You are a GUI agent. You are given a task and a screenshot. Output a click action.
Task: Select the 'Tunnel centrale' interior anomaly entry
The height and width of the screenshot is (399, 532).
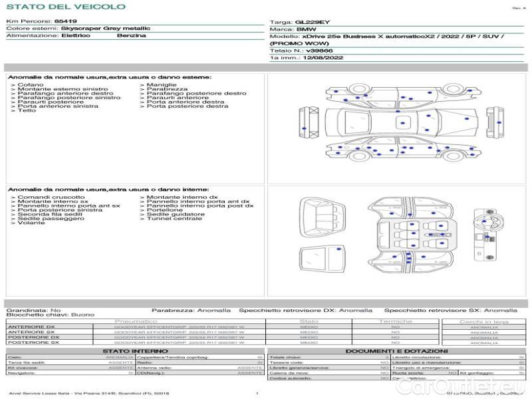[x=174, y=218]
